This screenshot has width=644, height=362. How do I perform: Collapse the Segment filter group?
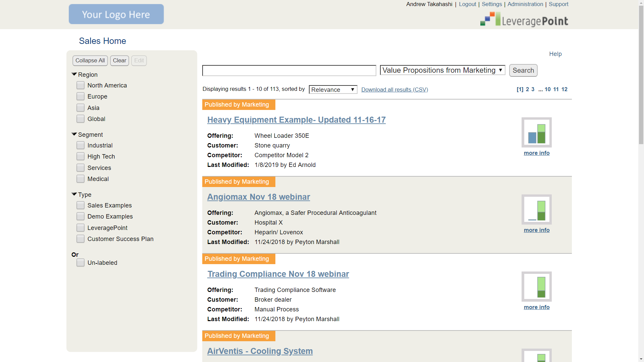click(74, 134)
